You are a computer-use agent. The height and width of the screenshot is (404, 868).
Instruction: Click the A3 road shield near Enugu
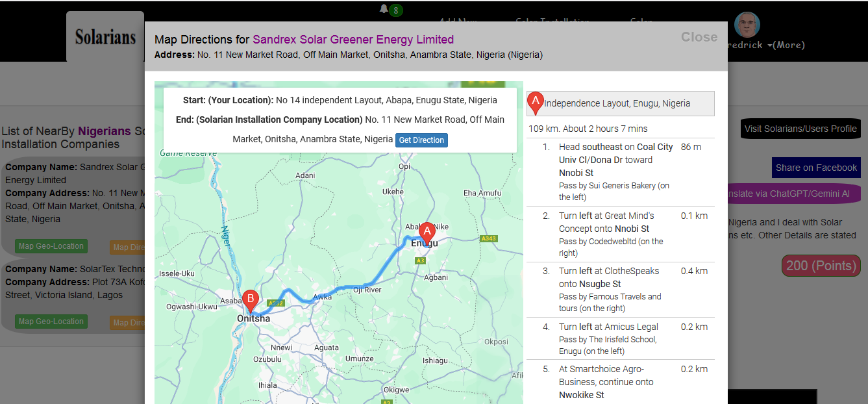pos(420,260)
